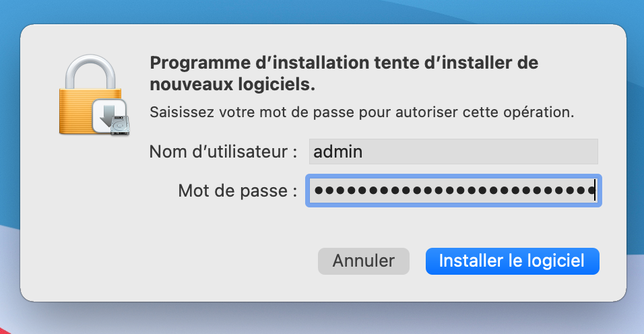
Task: Click the words 'nouveaux logiciels' in the heading
Action: (231, 86)
